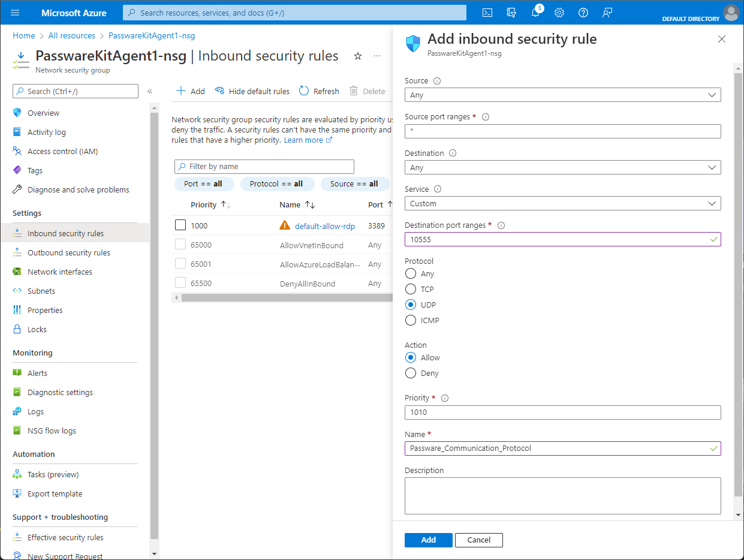Follow the Learn more link
The height and width of the screenshot is (560, 744).
(308, 140)
